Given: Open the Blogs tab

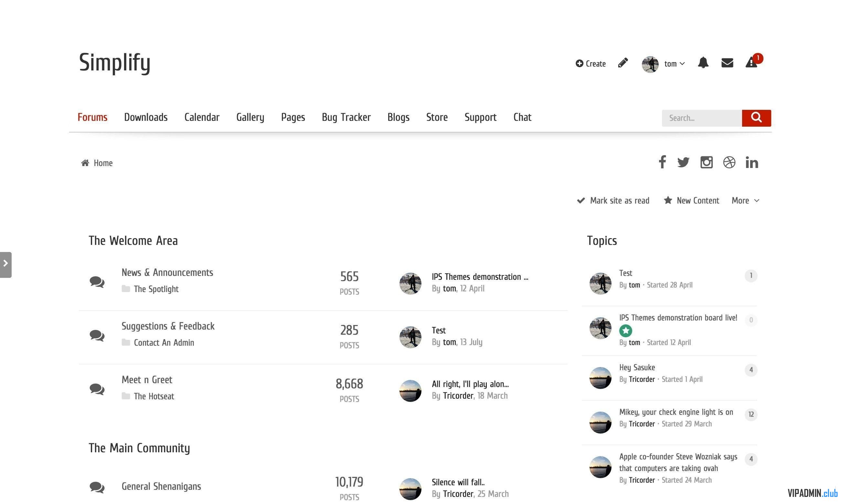Looking at the screenshot, I should (398, 117).
